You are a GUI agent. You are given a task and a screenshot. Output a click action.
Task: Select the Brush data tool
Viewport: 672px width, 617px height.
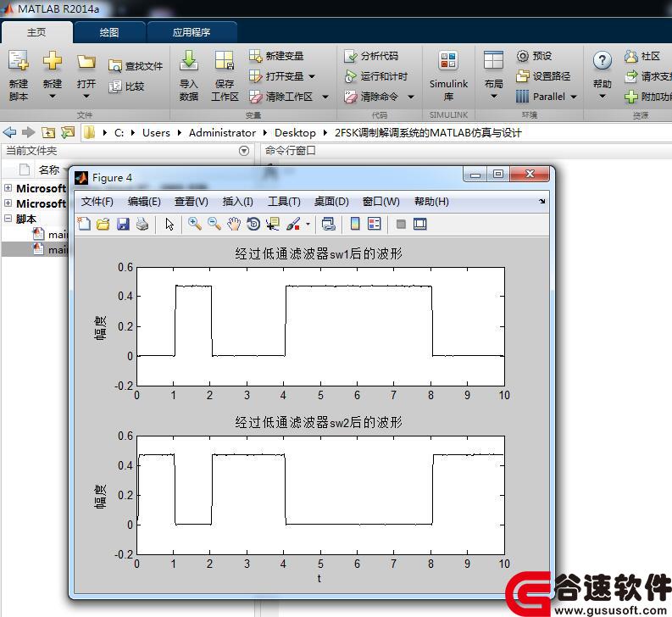293,224
